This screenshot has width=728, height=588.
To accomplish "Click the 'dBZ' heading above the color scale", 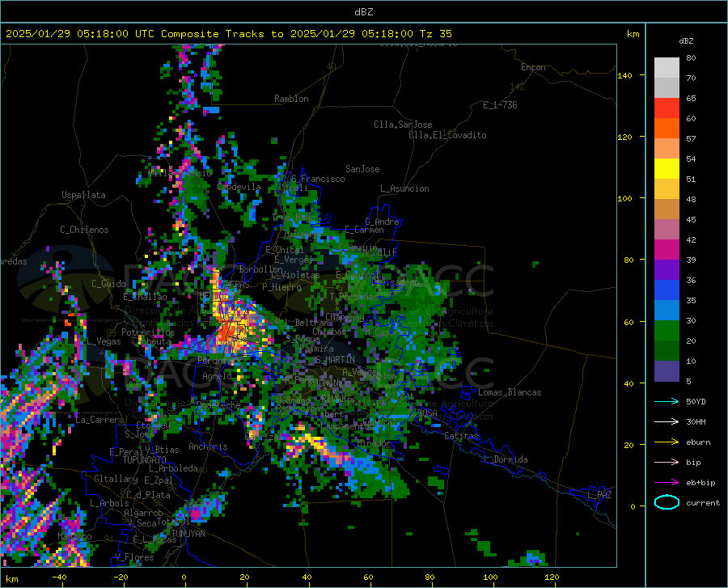I will point(686,40).
